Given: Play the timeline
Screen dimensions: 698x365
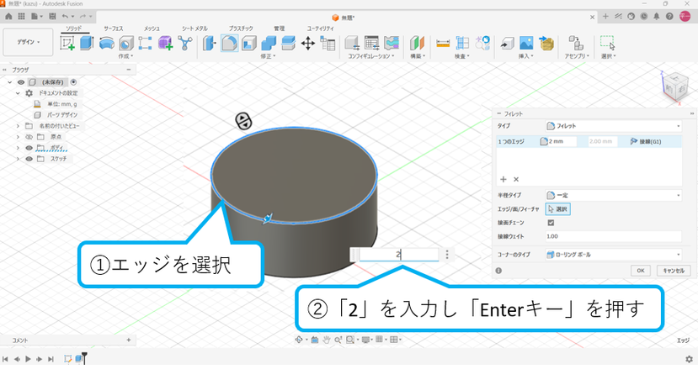Looking at the screenshot, I should (28, 359).
